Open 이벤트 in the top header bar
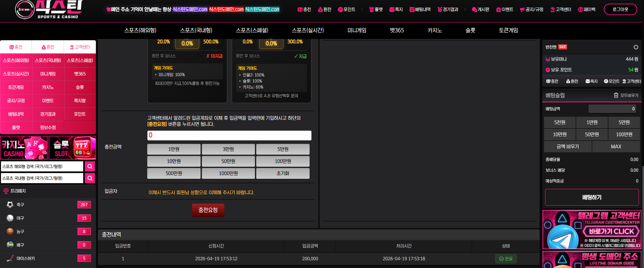The height and width of the screenshot is (268, 644). point(504,9)
